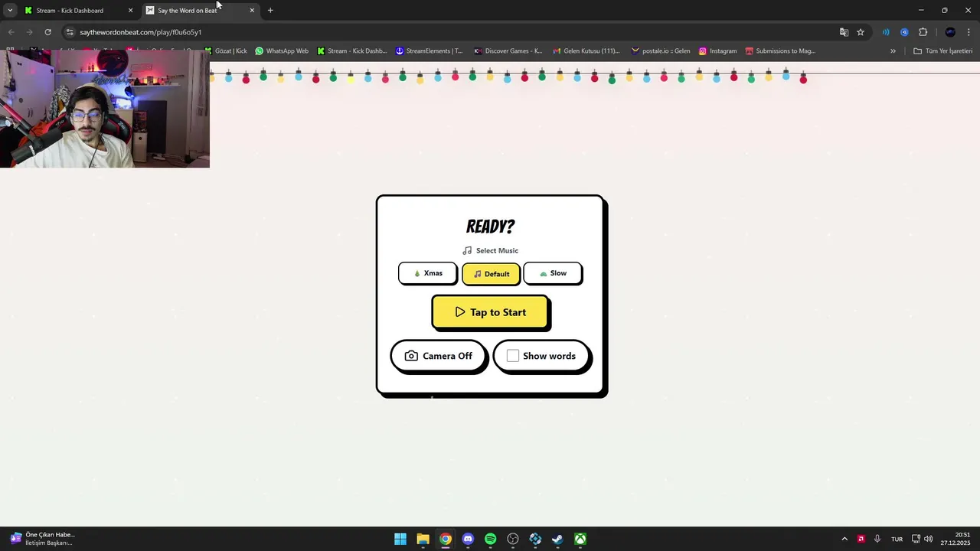Image resolution: width=980 pixels, height=551 pixels.
Task: Click the Tap to Start button
Action: [490, 312]
